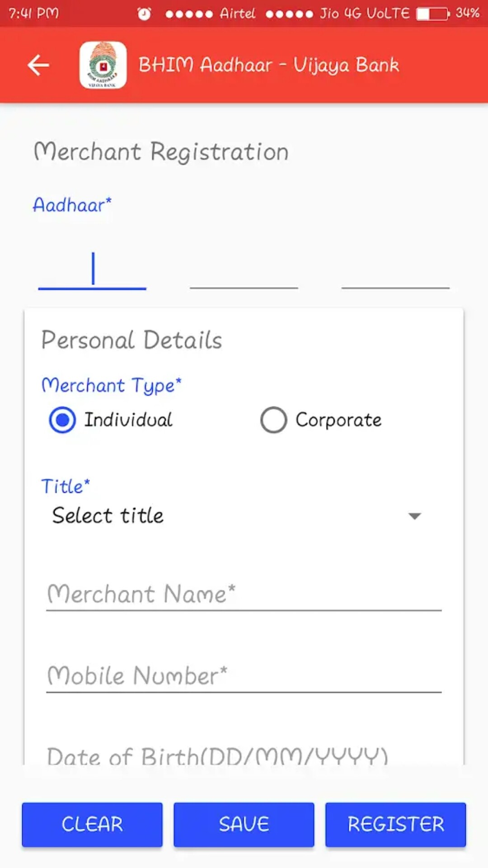Focus the third Aadhaar number field
The image size is (488, 868).
[x=395, y=271]
